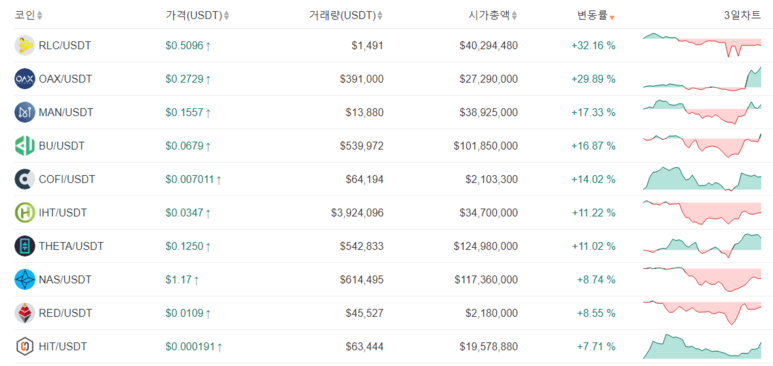Viewport: 773px width, 366px height.
Task: Click the $124,980,000 market cap cell
Action: click(x=486, y=246)
